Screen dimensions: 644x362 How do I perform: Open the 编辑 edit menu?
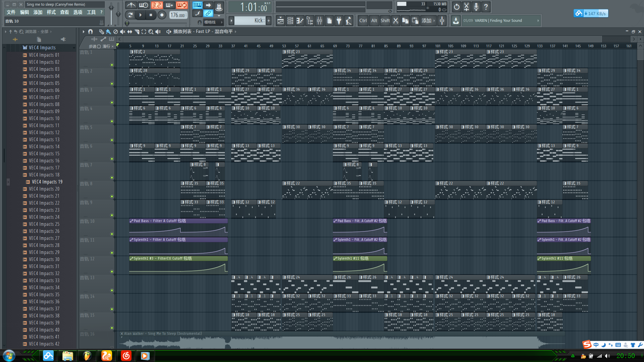24,12
